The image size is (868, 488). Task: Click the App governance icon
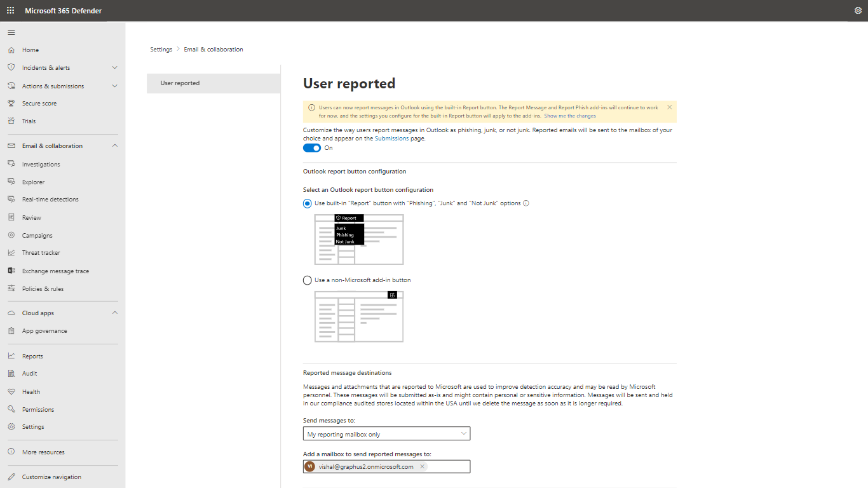11,330
